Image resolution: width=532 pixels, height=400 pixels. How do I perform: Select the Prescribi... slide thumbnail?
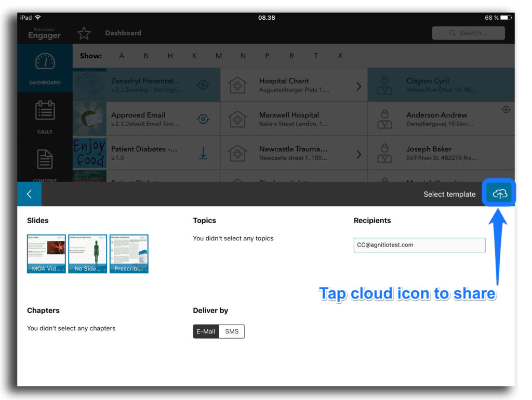(x=129, y=254)
